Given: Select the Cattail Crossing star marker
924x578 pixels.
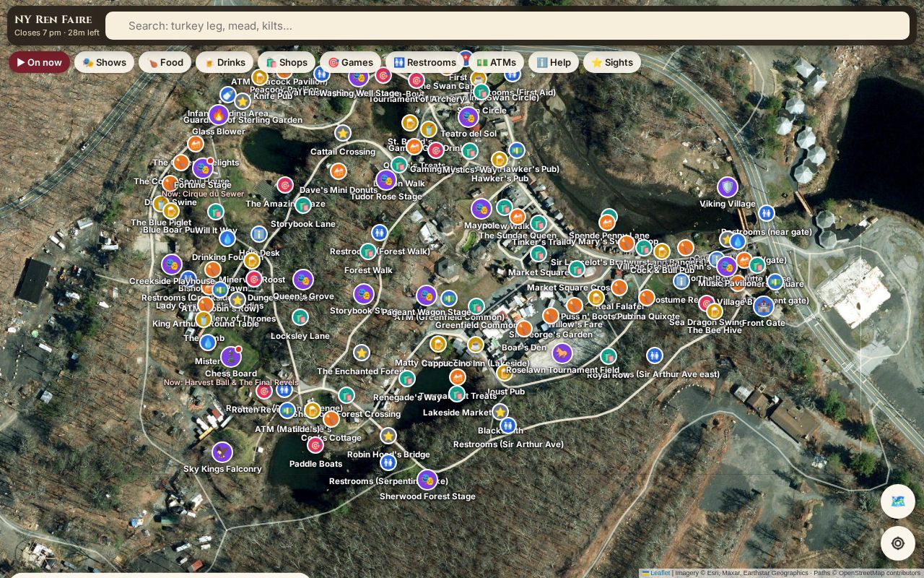Looking at the screenshot, I should click(343, 133).
